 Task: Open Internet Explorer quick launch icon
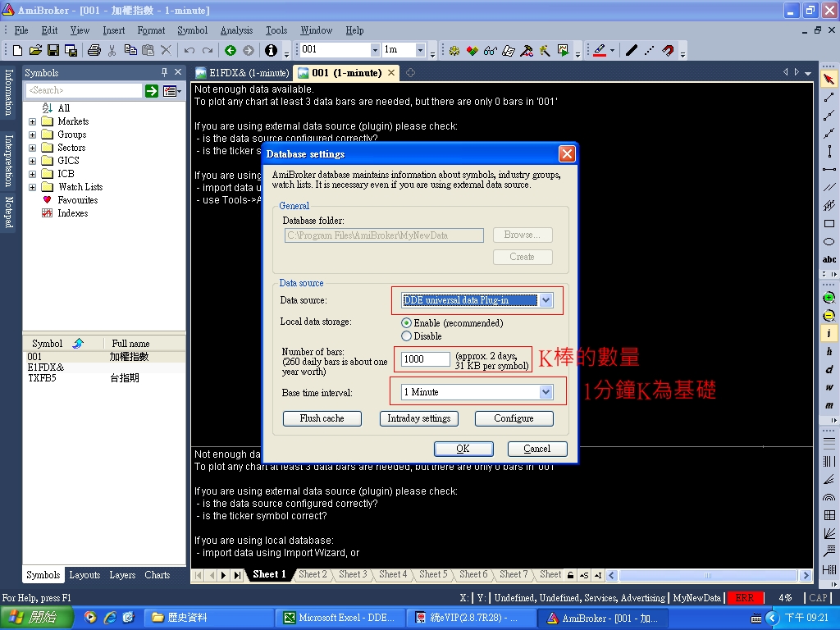[x=110, y=618]
